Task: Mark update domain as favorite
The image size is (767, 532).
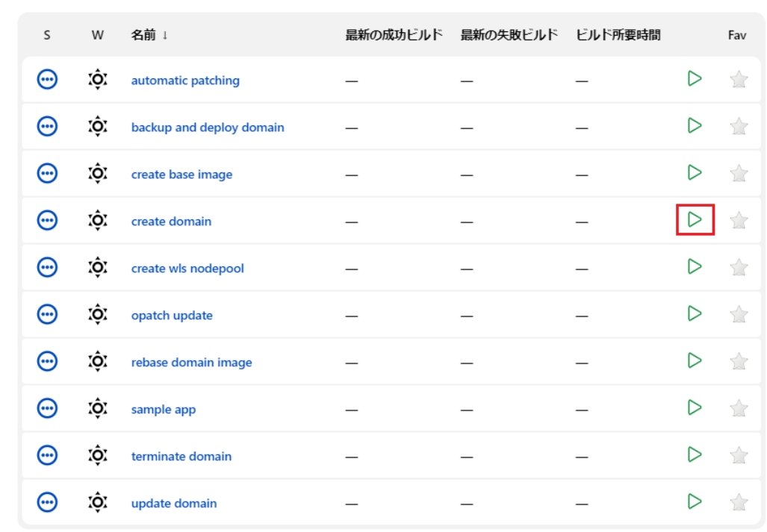Action: (738, 503)
